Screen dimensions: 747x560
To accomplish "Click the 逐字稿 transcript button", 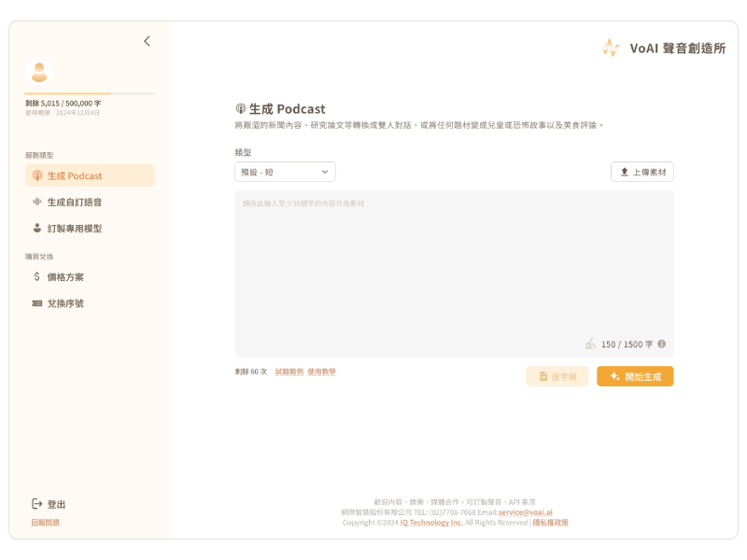I will pyautogui.click(x=557, y=376).
